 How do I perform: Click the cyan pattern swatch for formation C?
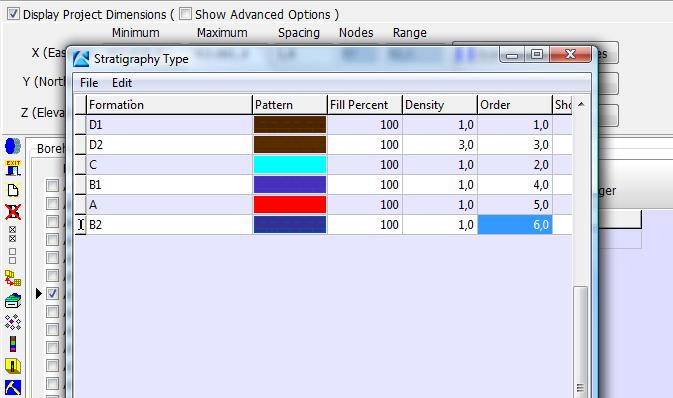[290, 164]
